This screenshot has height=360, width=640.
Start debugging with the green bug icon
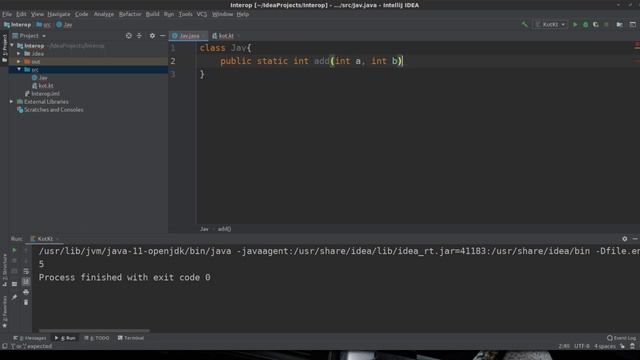click(x=586, y=24)
